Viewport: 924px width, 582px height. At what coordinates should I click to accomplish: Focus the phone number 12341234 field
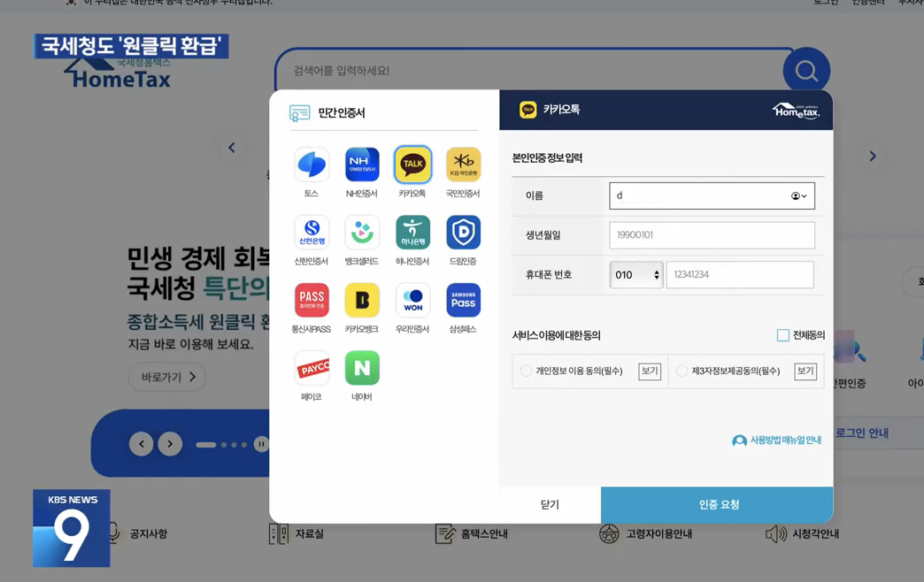point(740,274)
